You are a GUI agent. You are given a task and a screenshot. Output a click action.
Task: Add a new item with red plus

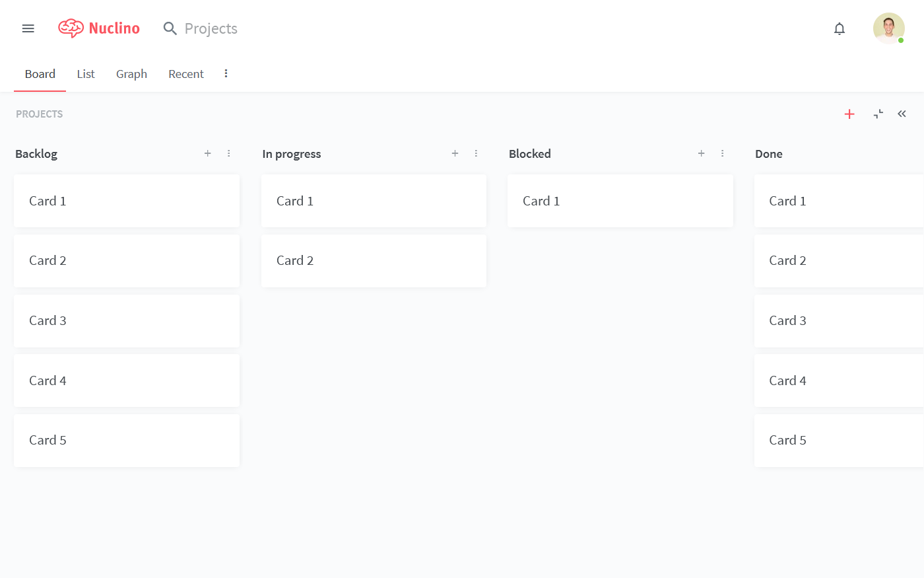849,114
